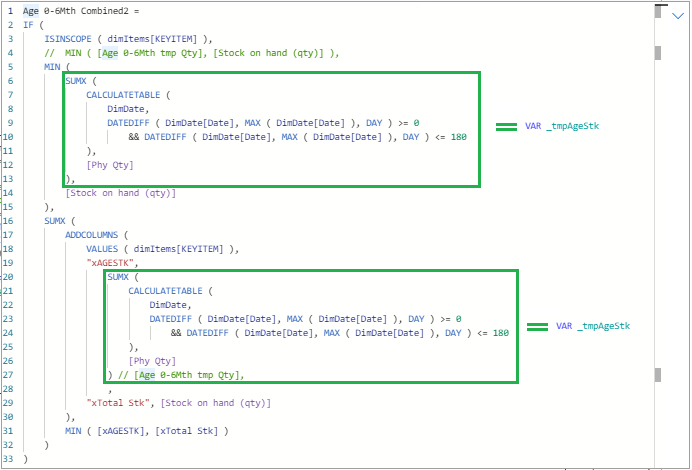Click the first CALCULATETABLE on line 7
692x470 pixels.
click(128, 94)
